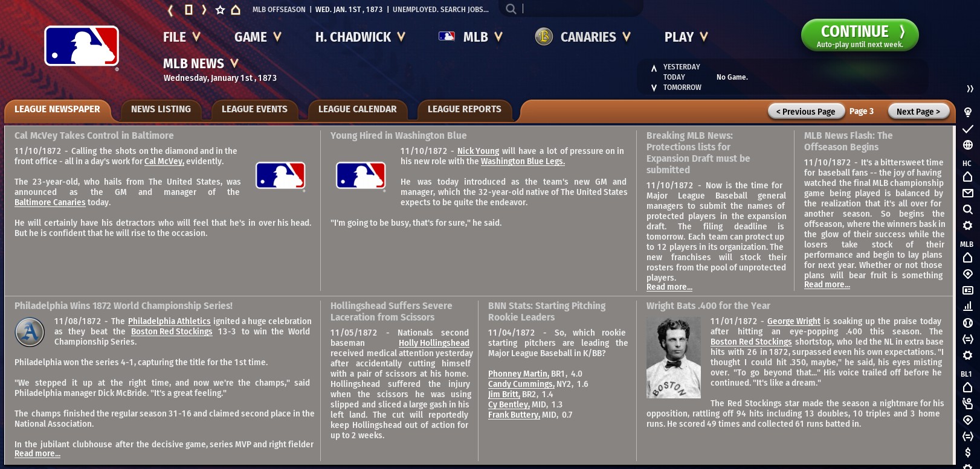Screen dimensions: 980x469
Task: Collapse the right sidebar with double chevron
Action: pyautogui.click(x=970, y=89)
